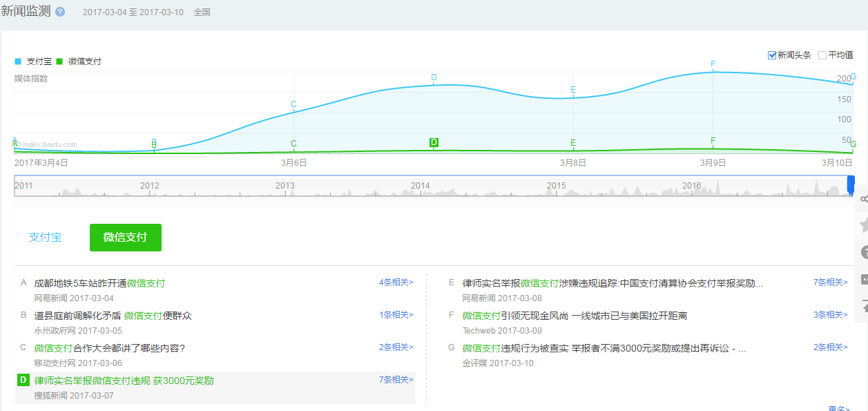Select blue marker F on the 支付宝 curve

[x=713, y=64]
